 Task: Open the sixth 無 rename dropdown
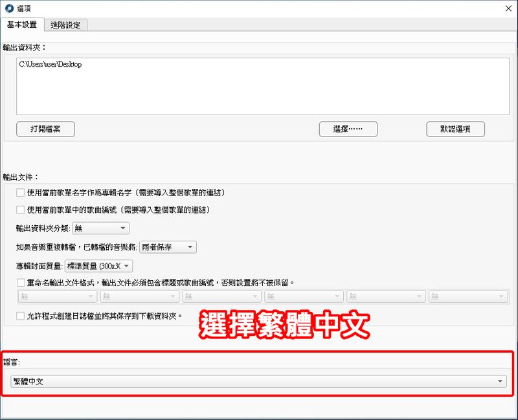468,296
